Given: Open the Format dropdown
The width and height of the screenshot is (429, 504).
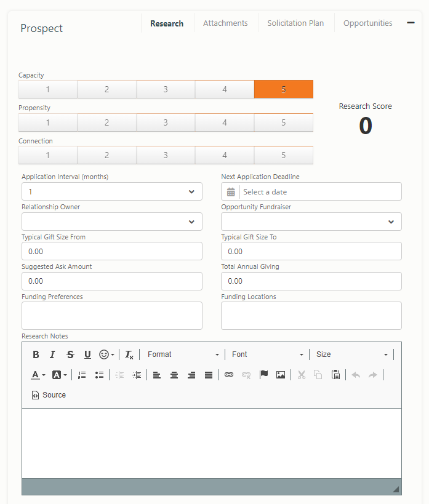Looking at the screenshot, I should (x=183, y=354).
